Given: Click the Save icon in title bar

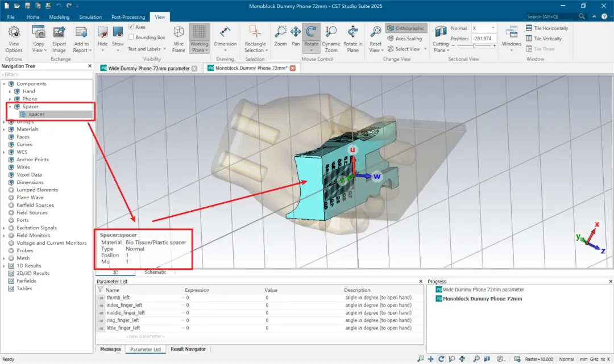Looking at the screenshot, I should coord(27,6).
